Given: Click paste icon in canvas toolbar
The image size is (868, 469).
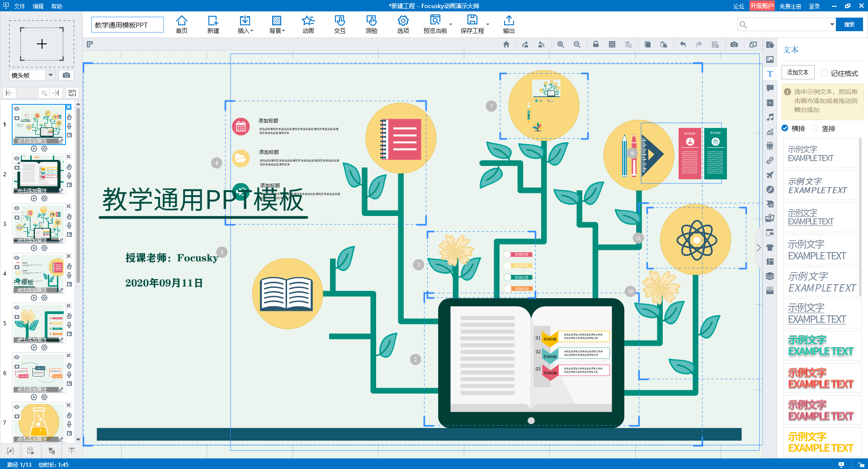Looking at the screenshot, I should point(664,44).
